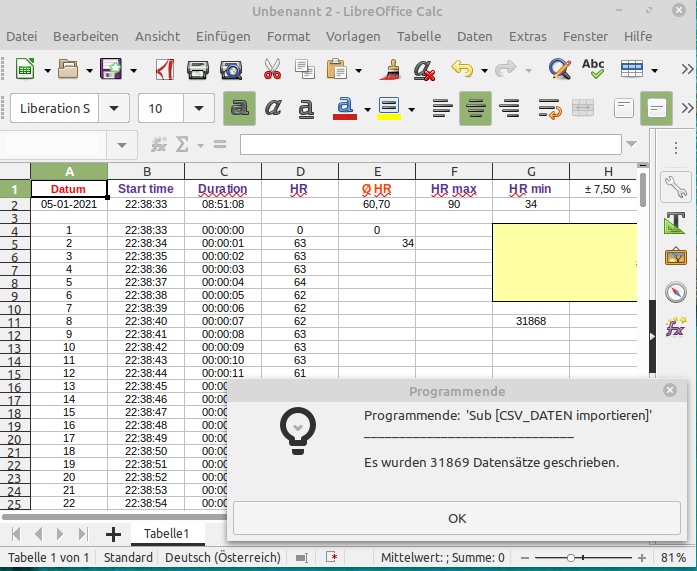Image resolution: width=697 pixels, height=571 pixels.
Task: Open sidebar Functions fx icon
Action: [x=676, y=327]
